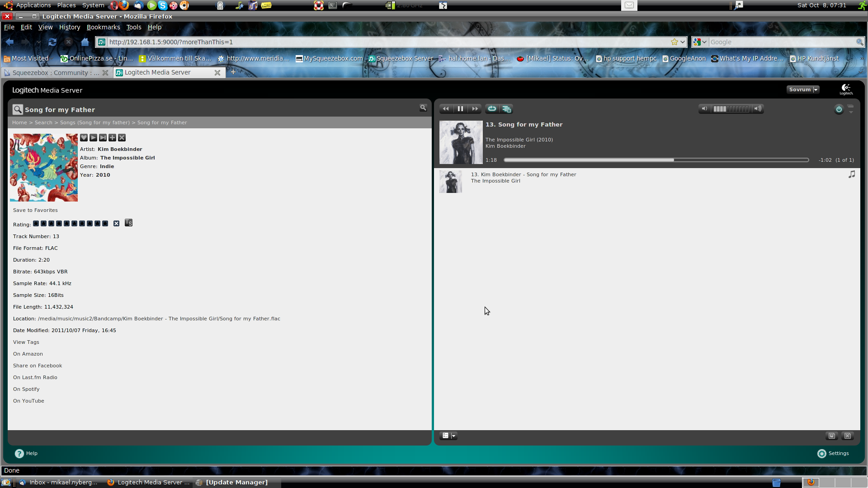Expand the Google search engine dropdown
This screenshot has height=488, width=868.
point(700,42)
